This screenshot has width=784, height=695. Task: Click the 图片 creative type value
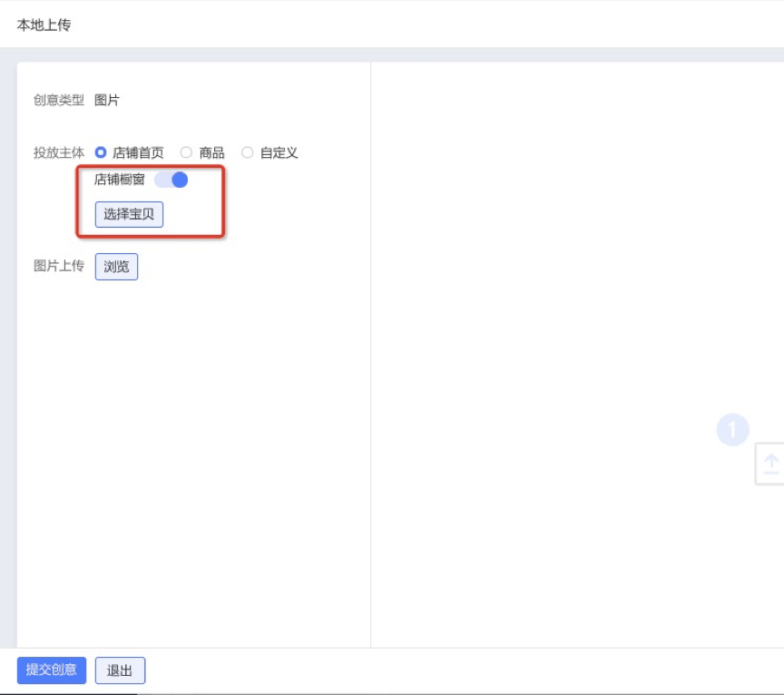pos(107,100)
